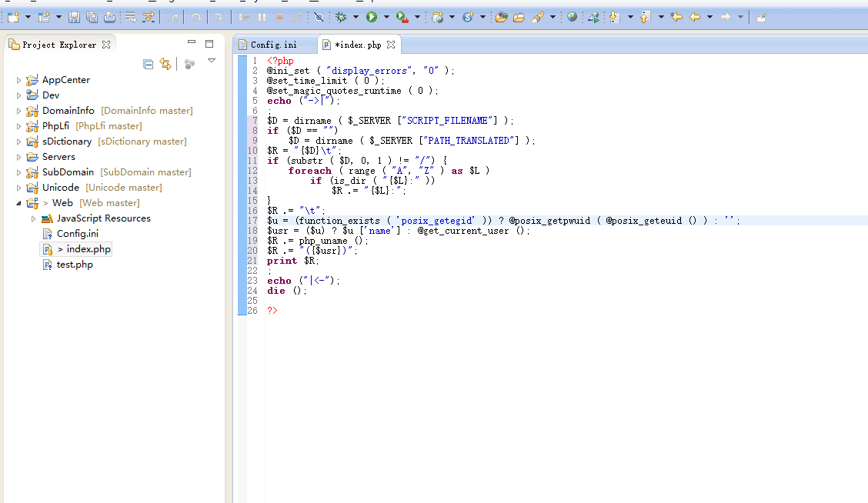Click the Toggle Word Wrap toolbar icon
The width and height of the screenshot is (868, 503).
click(x=130, y=17)
